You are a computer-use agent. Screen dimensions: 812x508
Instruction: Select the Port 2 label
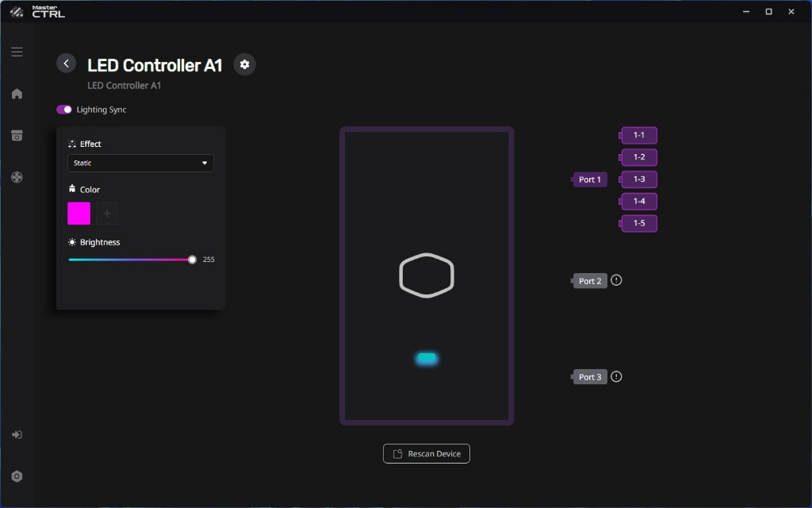click(x=590, y=281)
